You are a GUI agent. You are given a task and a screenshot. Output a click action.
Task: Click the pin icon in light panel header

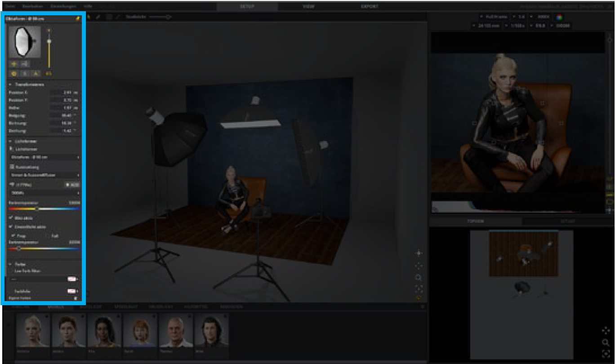(78, 18)
